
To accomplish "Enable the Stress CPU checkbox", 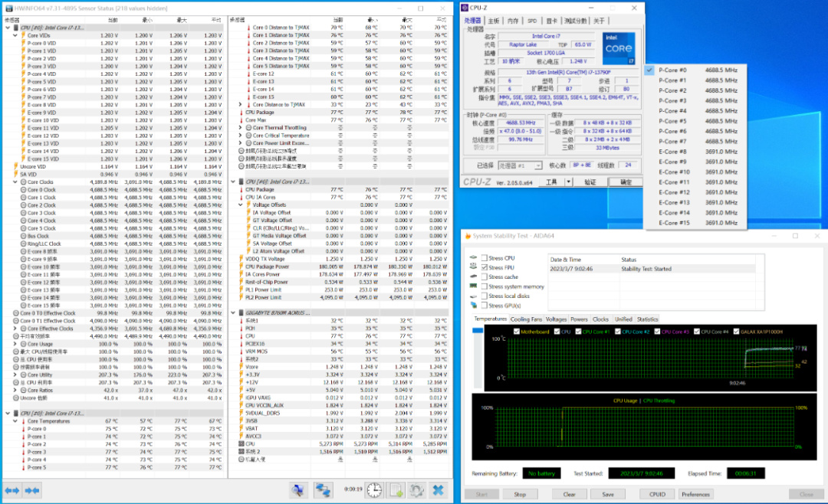I will point(483,258).
